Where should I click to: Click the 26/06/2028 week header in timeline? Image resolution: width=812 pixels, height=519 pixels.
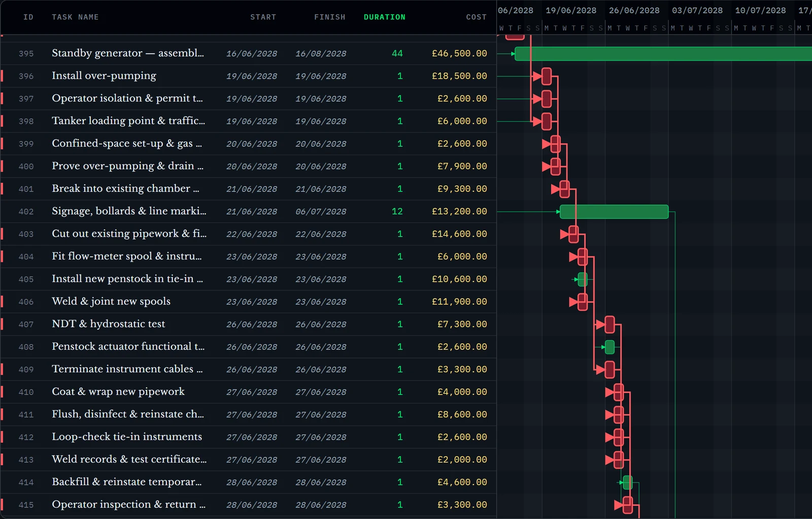pos(634,10)
